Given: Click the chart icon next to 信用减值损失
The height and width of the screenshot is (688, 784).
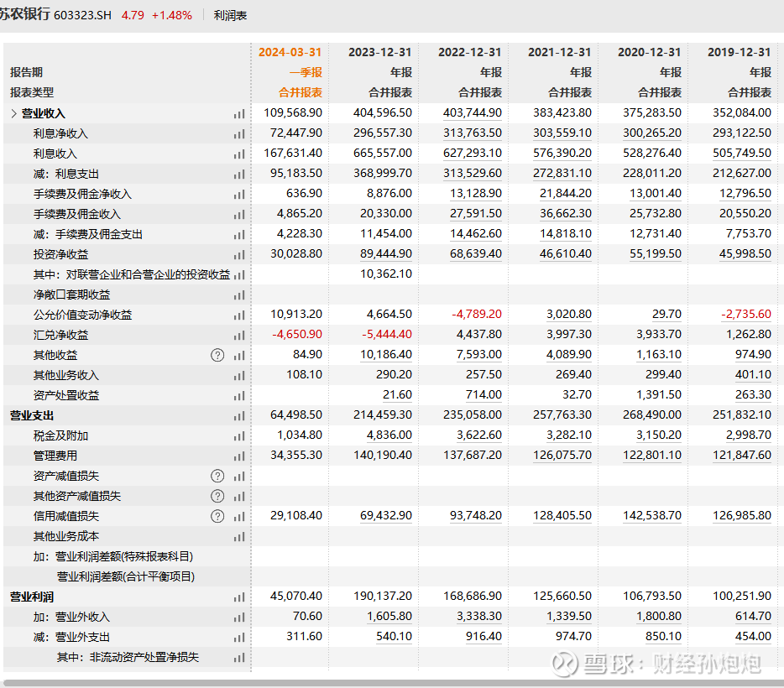Looking at the screenshot, I should coord(239,516).
